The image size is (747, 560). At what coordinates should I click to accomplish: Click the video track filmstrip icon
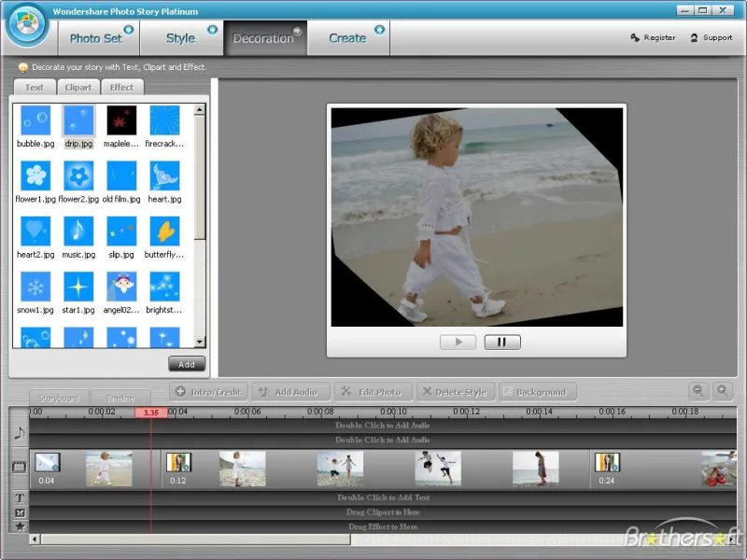click(x=19, y=468)
